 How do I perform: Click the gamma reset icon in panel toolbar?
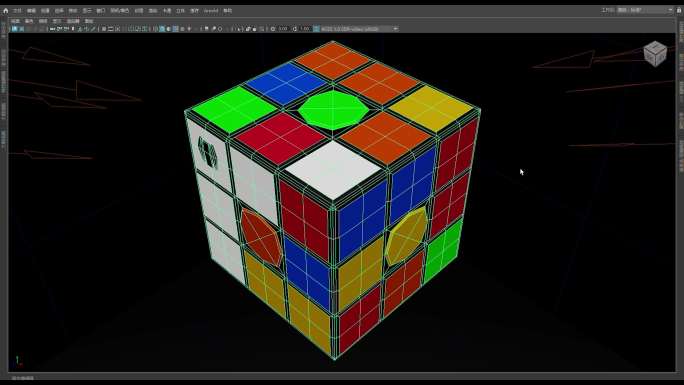(x=295, y=29)
